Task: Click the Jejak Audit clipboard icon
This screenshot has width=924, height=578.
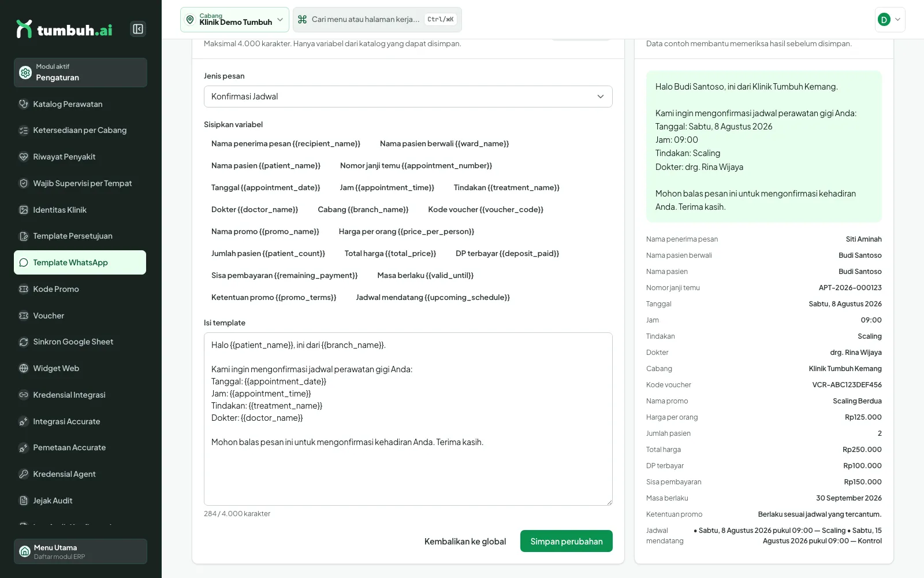Action: (24, 501)
